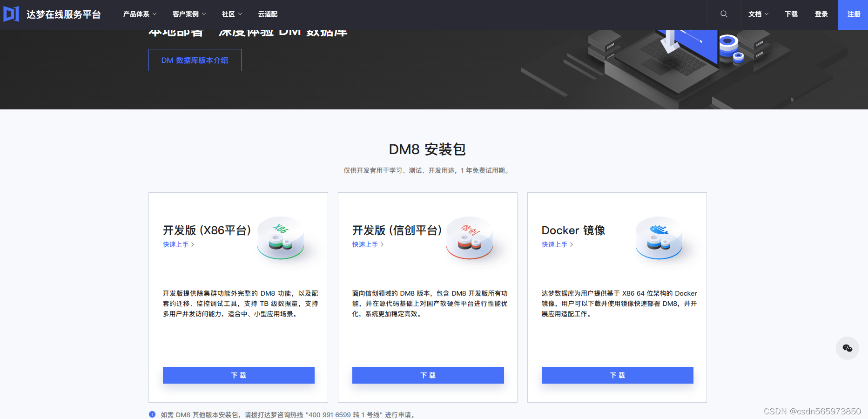Image resolution: width=868 pixels, height=419 pixels.
Task: Select the 开发版 (信创平台) card title
Action: [397, 230]
